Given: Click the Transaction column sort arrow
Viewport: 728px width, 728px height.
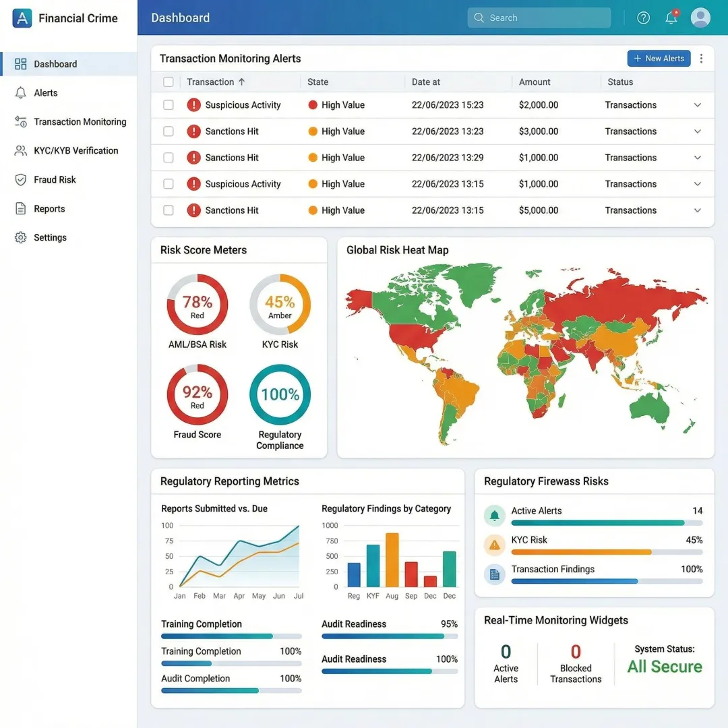Looking at the screenshot, I should (x=241, y=82).
